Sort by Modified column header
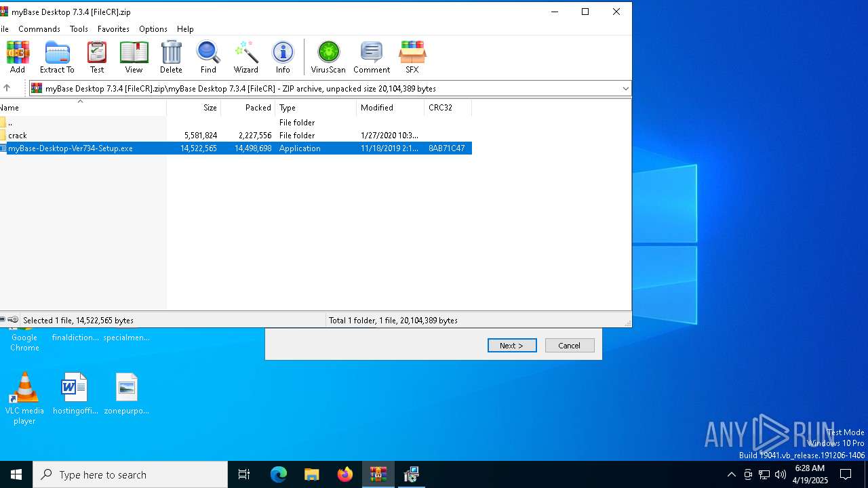Screen dimensions: 868x488 pyautogui.click(x=391, y=108)
